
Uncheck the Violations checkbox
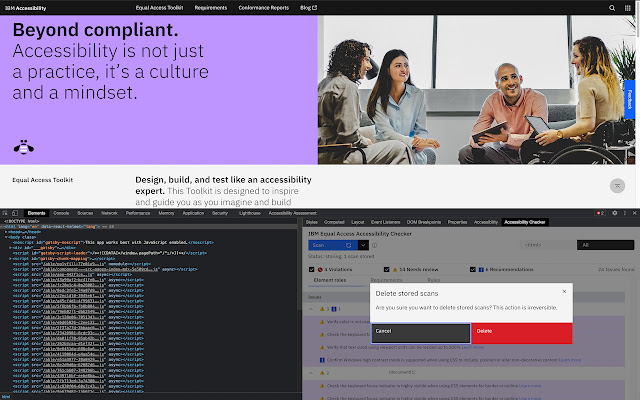tap(312, 268)
